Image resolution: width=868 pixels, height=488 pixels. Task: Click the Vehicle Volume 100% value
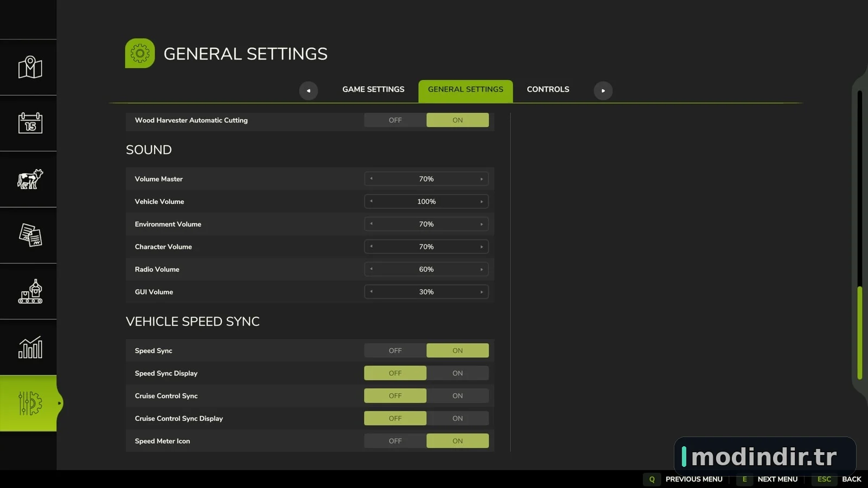click(x=426, y=201)
